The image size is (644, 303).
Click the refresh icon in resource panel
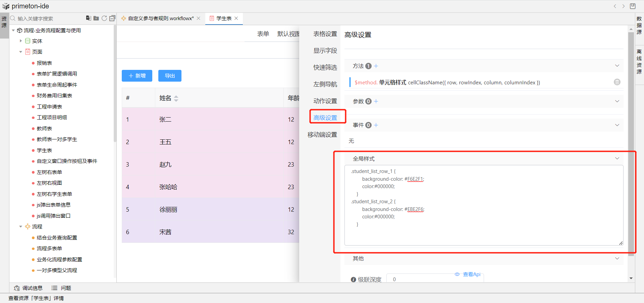tap(104, 18)
